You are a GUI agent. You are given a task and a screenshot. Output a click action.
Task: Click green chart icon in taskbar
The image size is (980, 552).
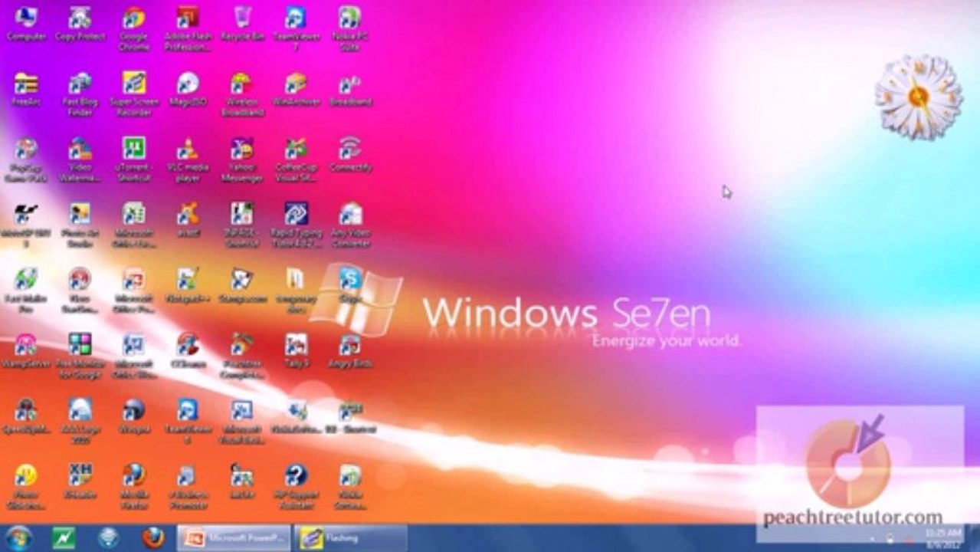pos(63,538)
